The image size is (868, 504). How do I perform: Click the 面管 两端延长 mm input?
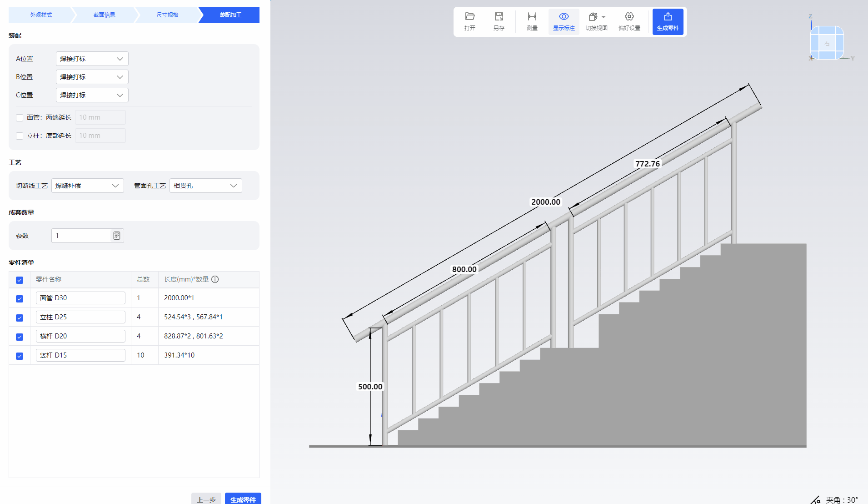[x=100, y=117]
